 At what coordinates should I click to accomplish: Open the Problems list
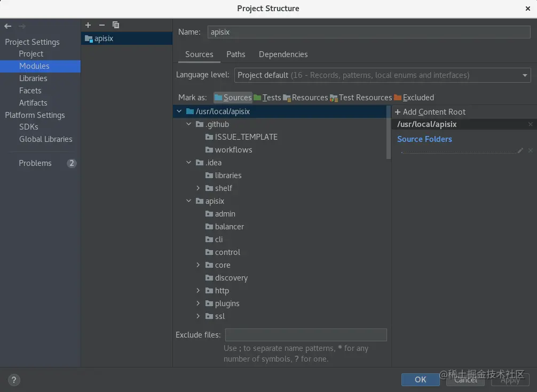click(x=35, y=163)
